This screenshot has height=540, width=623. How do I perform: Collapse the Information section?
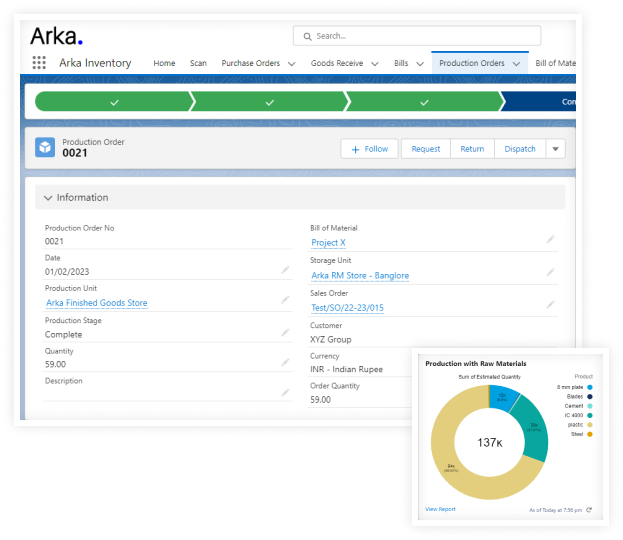click(x=47, y=198)
